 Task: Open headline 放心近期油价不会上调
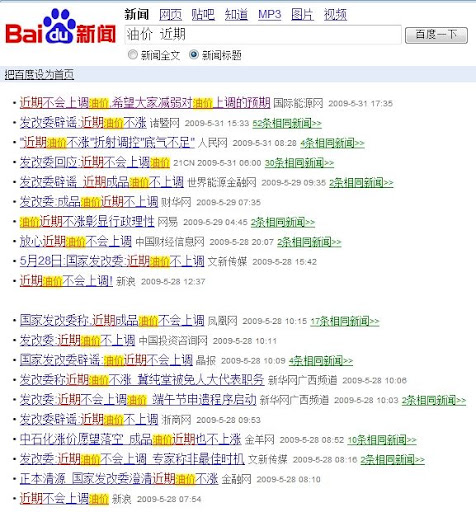click(x=76, y=242)
